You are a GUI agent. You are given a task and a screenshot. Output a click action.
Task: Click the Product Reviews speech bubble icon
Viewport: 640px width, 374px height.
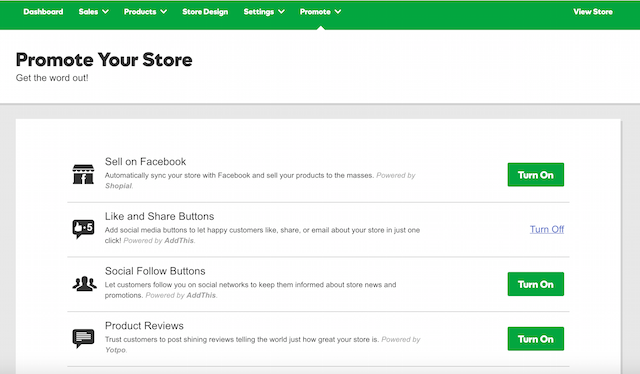pos(83,338)
